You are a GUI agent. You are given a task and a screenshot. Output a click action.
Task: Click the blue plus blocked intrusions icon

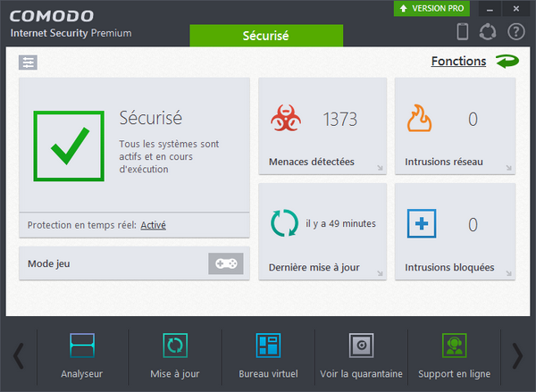(422, 223)
